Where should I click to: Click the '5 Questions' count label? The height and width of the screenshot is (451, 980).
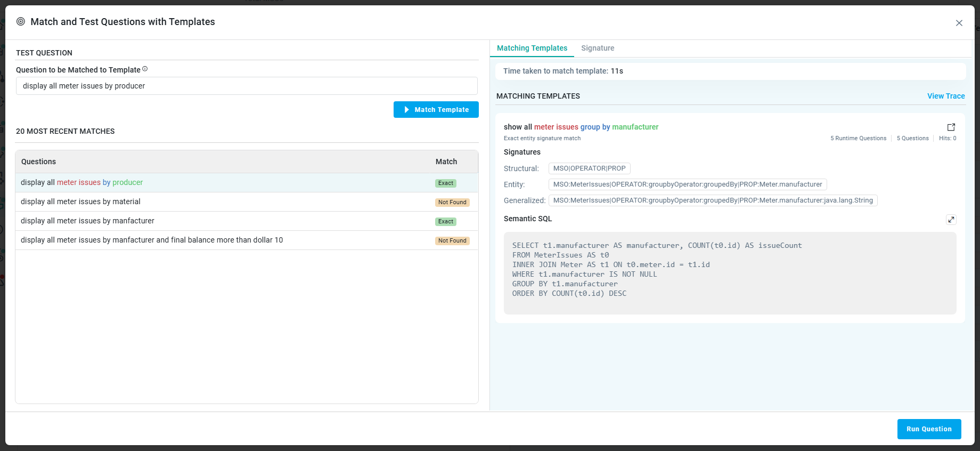[x=913, y=138]
